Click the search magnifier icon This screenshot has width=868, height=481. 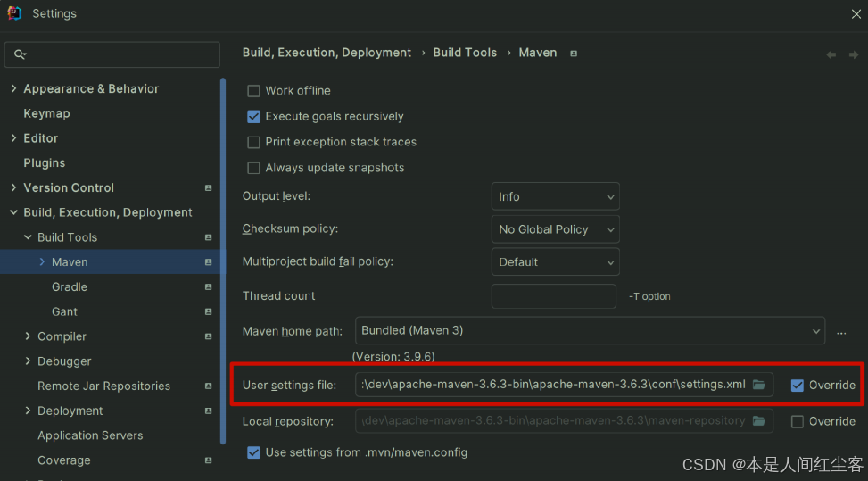[20, 54]
